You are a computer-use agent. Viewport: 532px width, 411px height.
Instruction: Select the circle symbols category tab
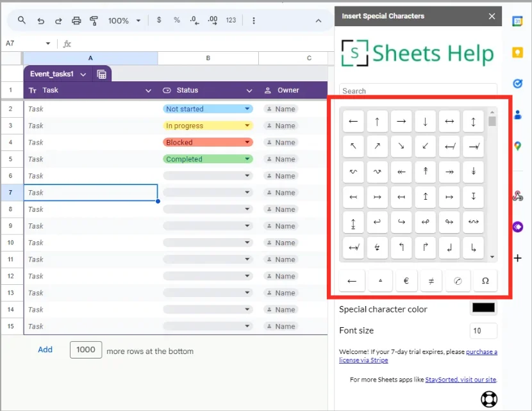click(x=458, y=281)
